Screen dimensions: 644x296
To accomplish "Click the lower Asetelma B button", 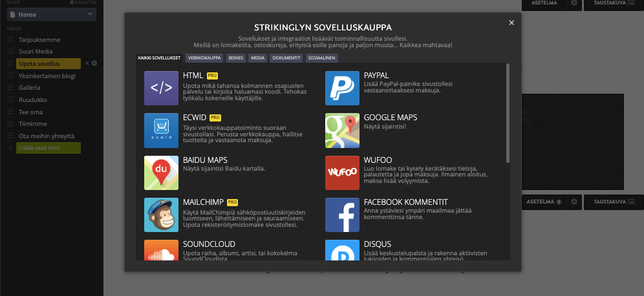I will tap(544, 202).
